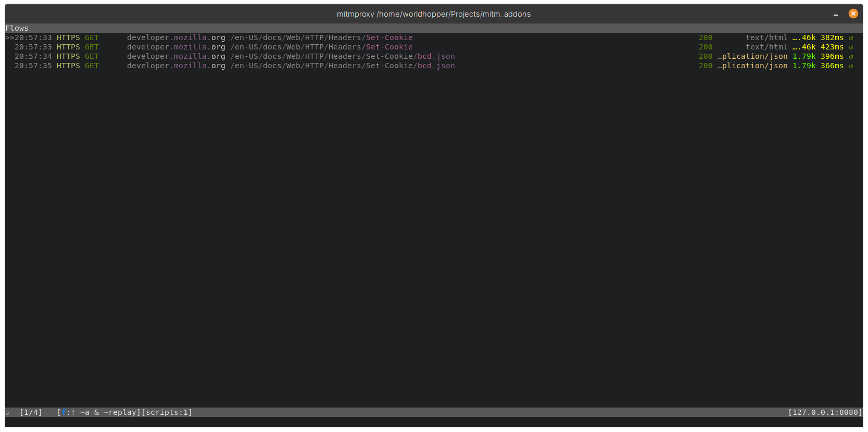The height and width of the screenshot is (432, 868).
Task: Click the [1/4] flow counter
Action: pyautogui.click(x=31, y=412)
